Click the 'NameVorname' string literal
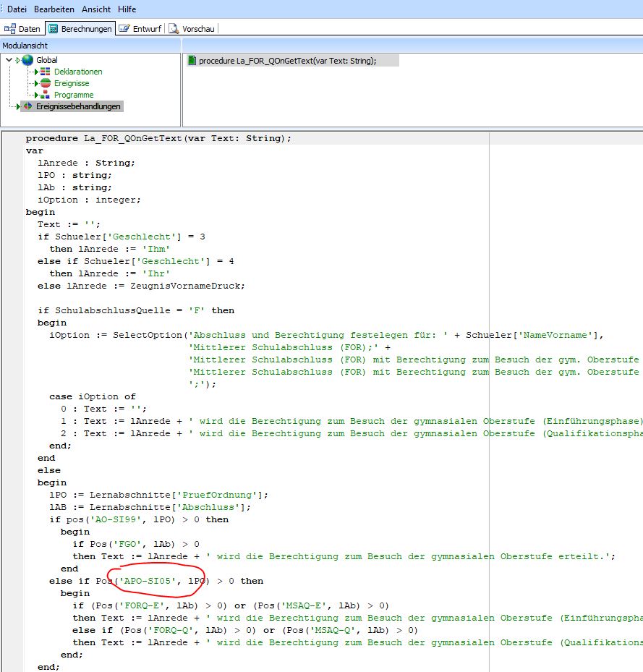Screen dimensions: 643x672 tap(555, 335)
